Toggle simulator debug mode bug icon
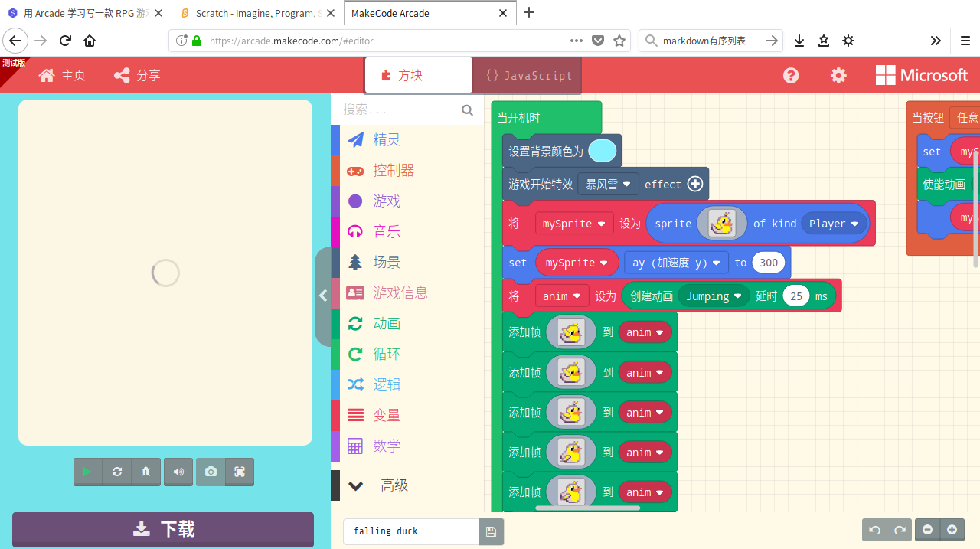 pos(146,472)
